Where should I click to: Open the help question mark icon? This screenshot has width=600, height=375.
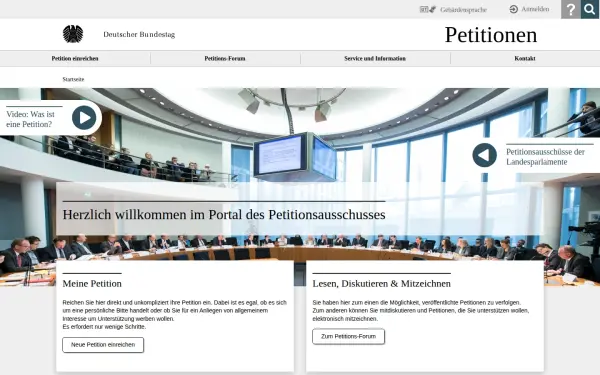pos(571,9)
